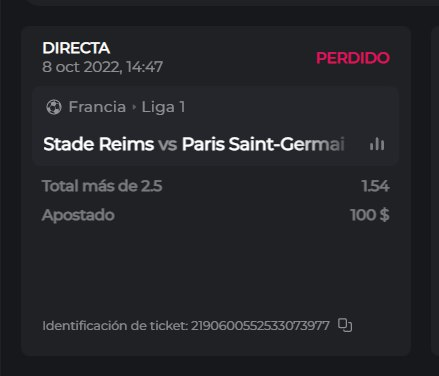The height and width of the screenshot is (376, 439).
Task: Click the 8 oct 2022 timestamp
Action: [x=102, y=67]
